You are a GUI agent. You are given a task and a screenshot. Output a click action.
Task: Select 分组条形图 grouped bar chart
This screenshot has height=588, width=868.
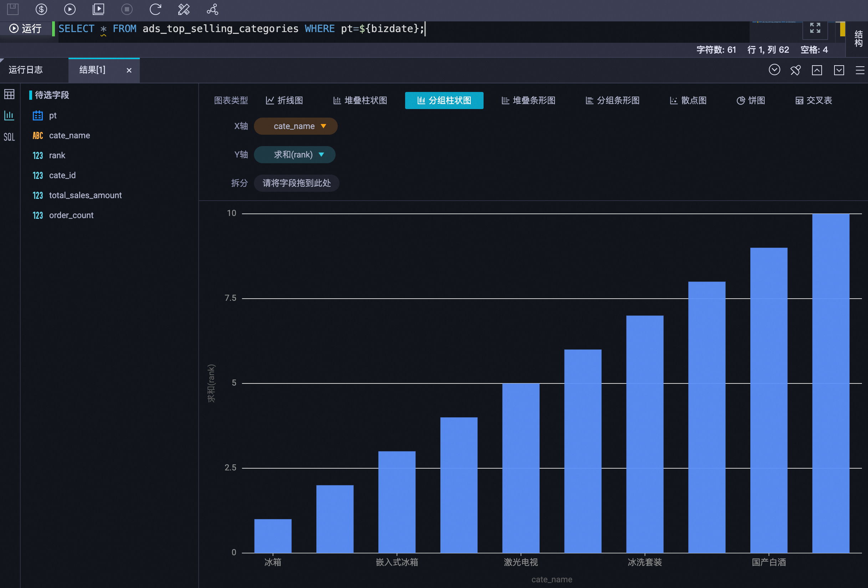pyautogui.click(x=613, y=100)
